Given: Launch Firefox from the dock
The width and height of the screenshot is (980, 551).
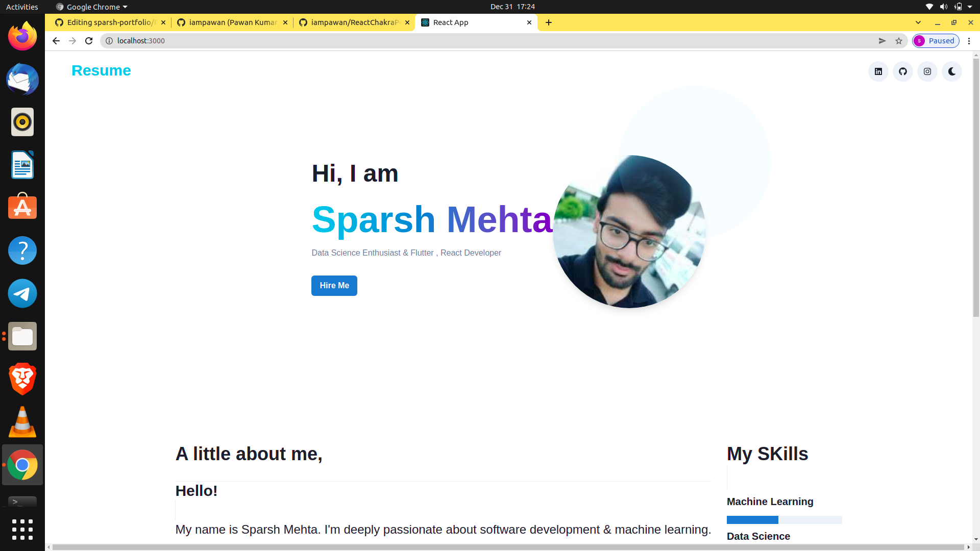Looking at the screenshot, I should click(x=22, y=35).
